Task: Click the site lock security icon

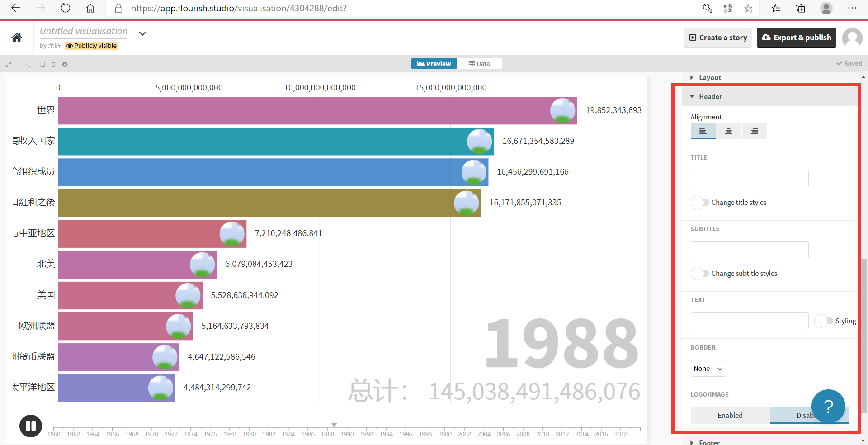Action: (x=118, y=8)
